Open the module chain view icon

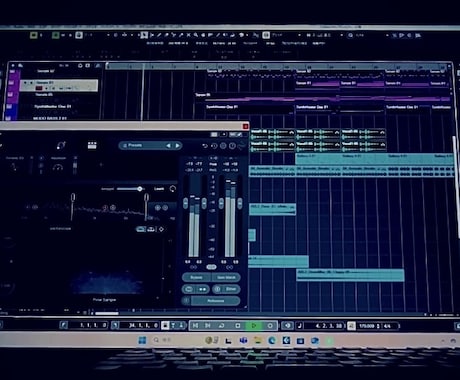click(92, 145)
